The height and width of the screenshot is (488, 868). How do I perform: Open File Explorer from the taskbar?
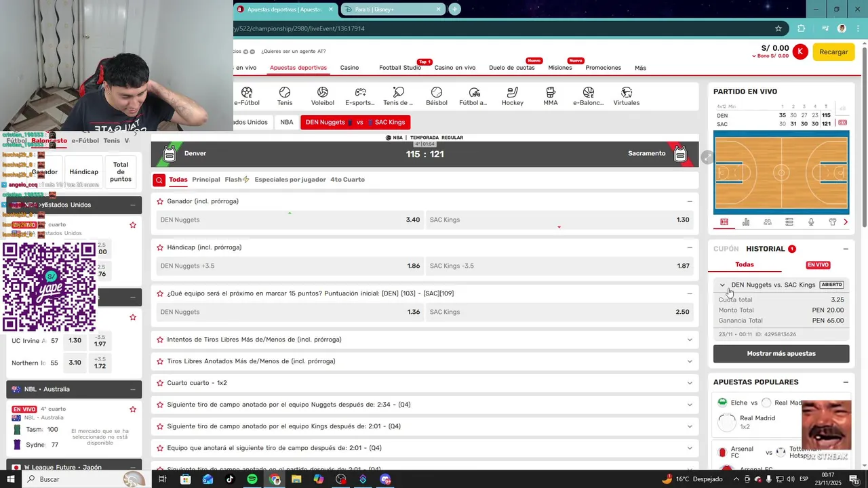296,479
